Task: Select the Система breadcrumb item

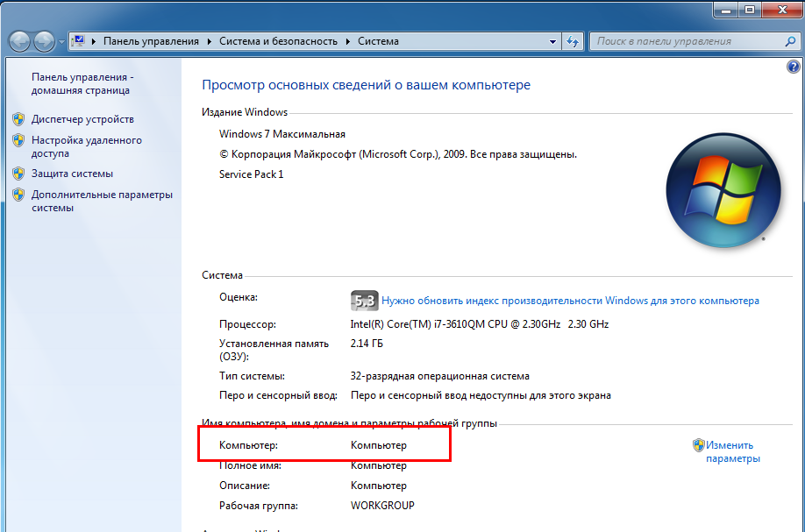Action: pos(378,41)
